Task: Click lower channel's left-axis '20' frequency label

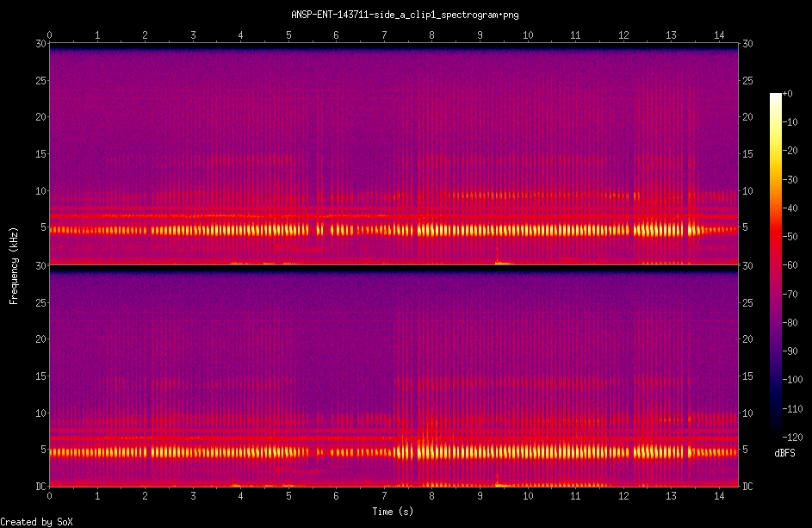Action: [41, 339]
